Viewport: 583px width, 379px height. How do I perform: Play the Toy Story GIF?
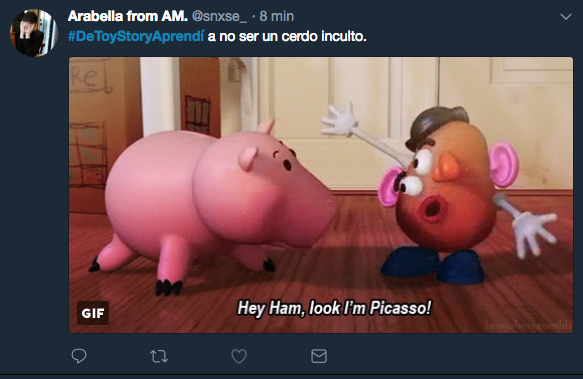click(321, 195)
